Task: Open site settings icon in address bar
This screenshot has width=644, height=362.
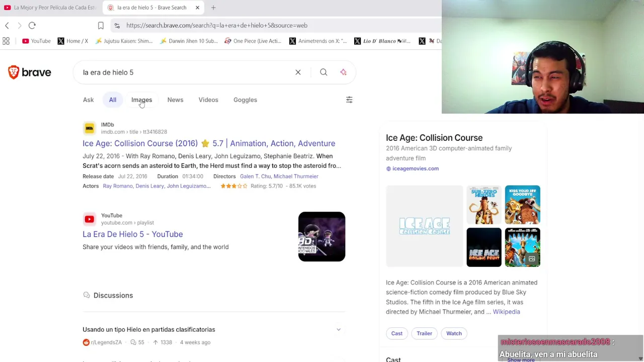Action: (117, 26)
